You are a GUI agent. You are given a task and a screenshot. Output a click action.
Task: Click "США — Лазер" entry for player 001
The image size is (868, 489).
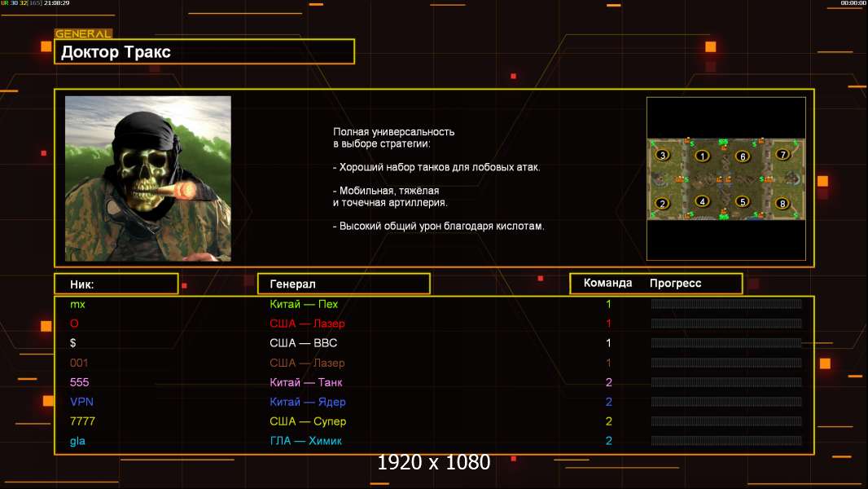[307, 363]
